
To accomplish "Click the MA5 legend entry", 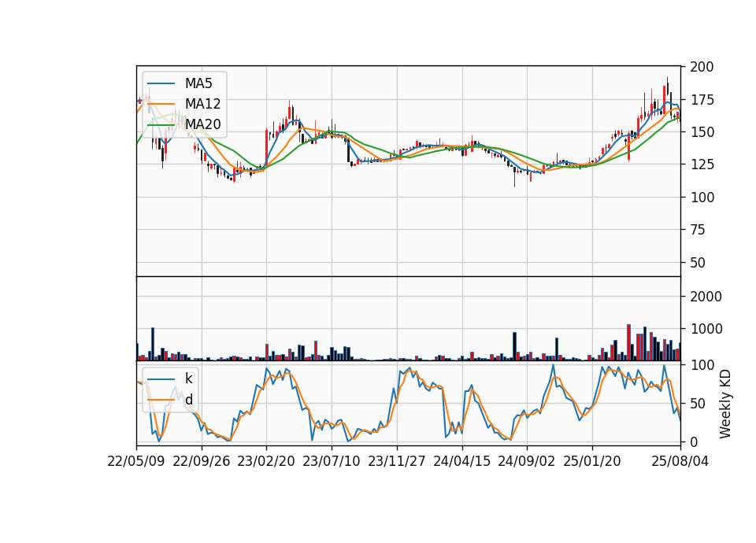I will click(x=180, y=83).
